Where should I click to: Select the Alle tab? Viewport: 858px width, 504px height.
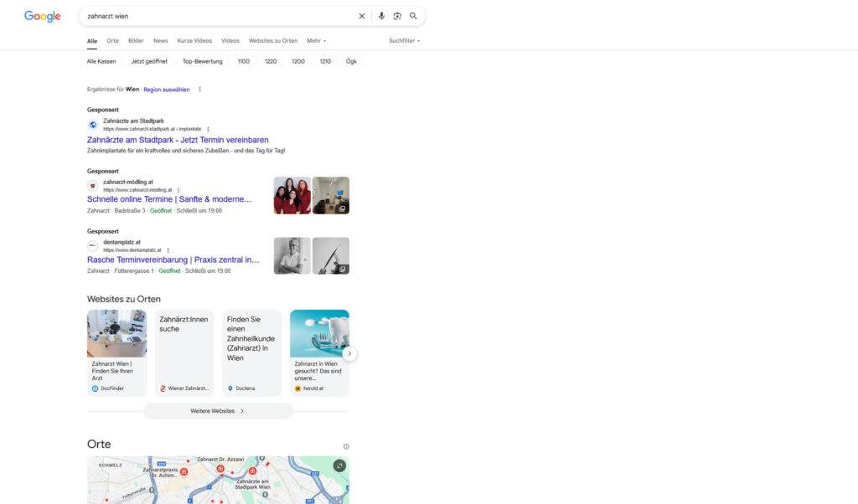coord(92,41)
